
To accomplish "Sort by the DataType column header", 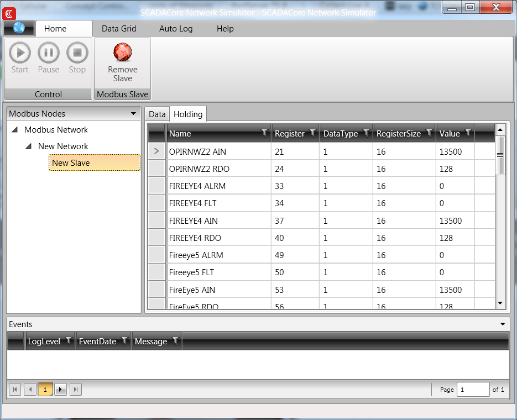I will click(x=341, y=133).
